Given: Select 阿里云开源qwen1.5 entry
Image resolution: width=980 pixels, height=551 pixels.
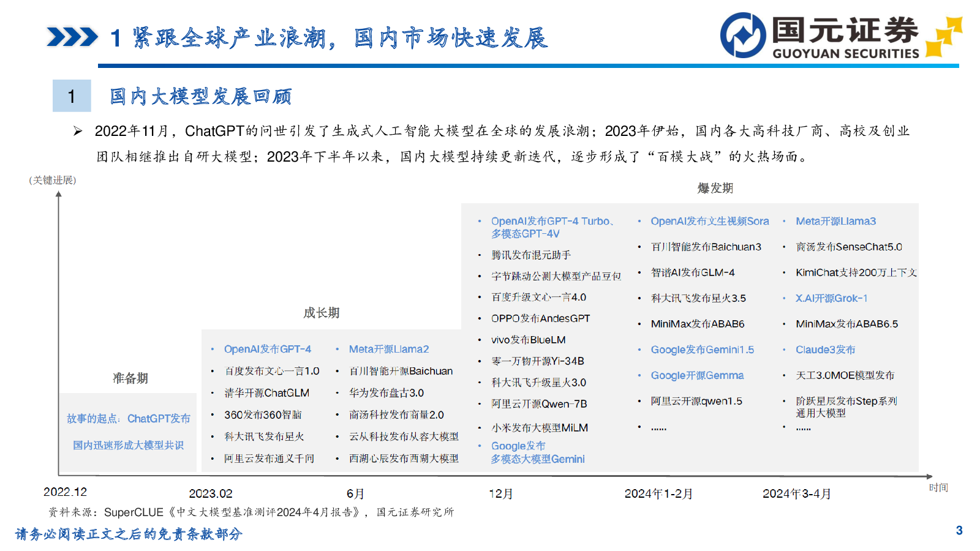Looking at the screenshot, I should click(696, 402).
